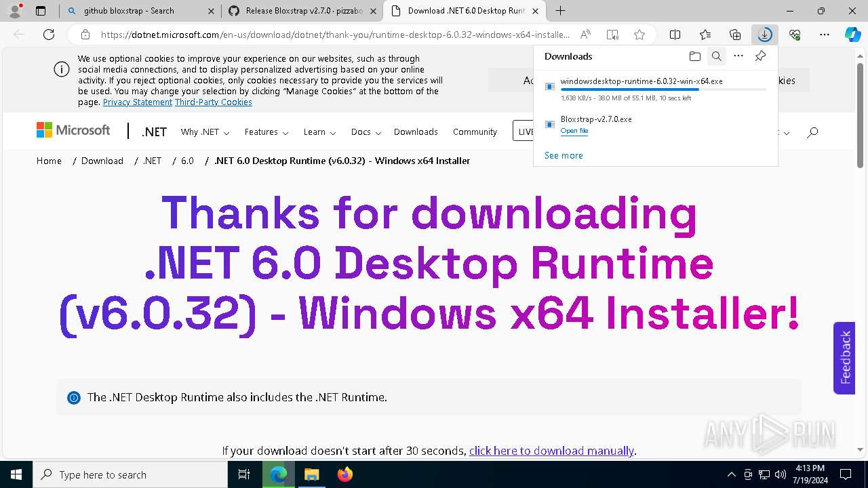The width and height of the screenshot is (868, 488).
Task: Select the windowsdesktop-runtime-6.0.32-win-x64.exe download entry
Action: [x=656, y=89]
